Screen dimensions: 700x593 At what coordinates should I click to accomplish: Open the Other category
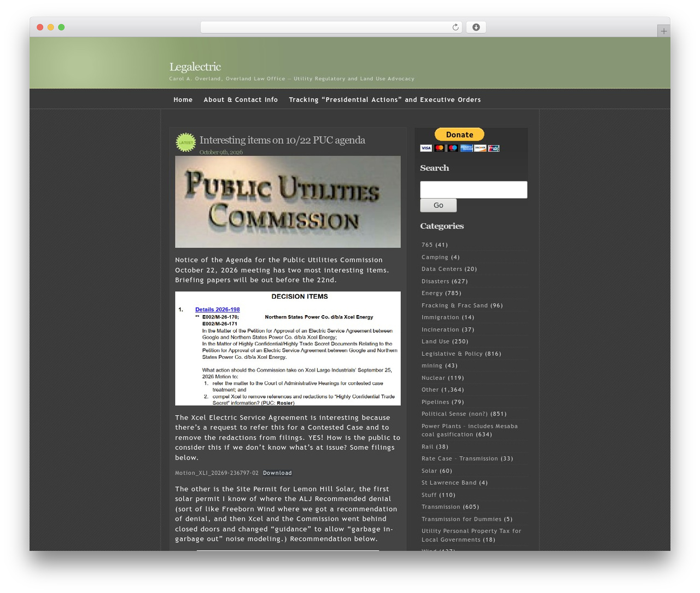pos(430,390)
